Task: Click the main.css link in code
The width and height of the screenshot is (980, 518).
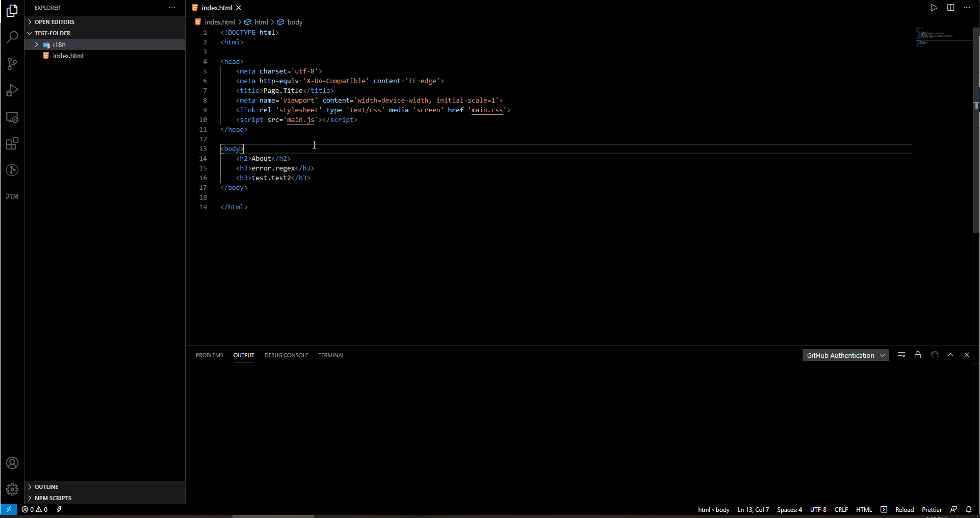Action: (x=487, y=110)
